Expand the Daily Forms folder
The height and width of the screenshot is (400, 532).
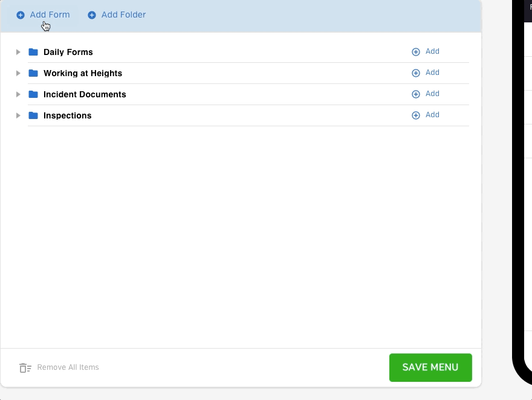[18, 52]
